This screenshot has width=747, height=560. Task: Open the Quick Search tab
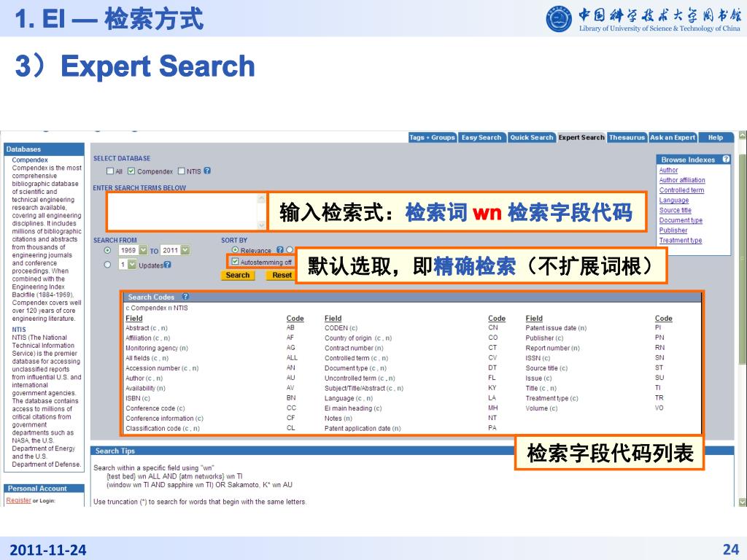coord(532,138)
